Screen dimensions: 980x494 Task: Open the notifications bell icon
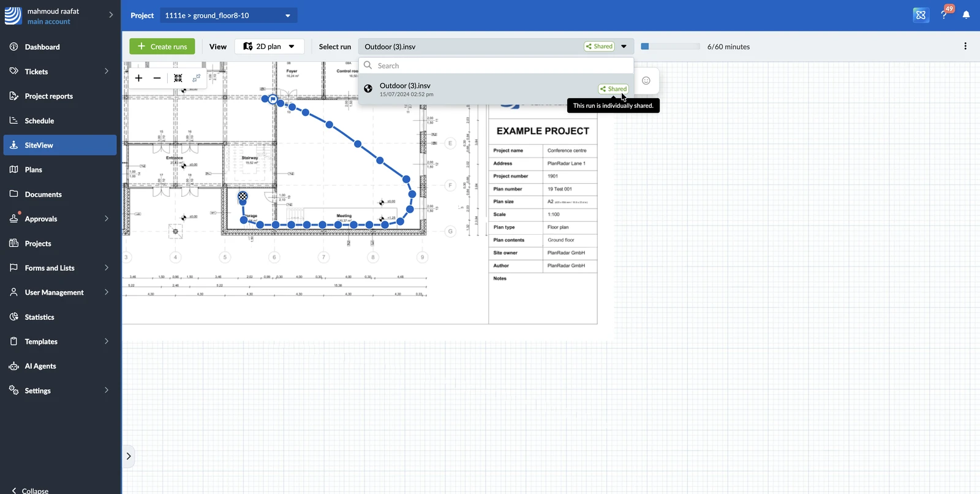click(x=966, y=15)
